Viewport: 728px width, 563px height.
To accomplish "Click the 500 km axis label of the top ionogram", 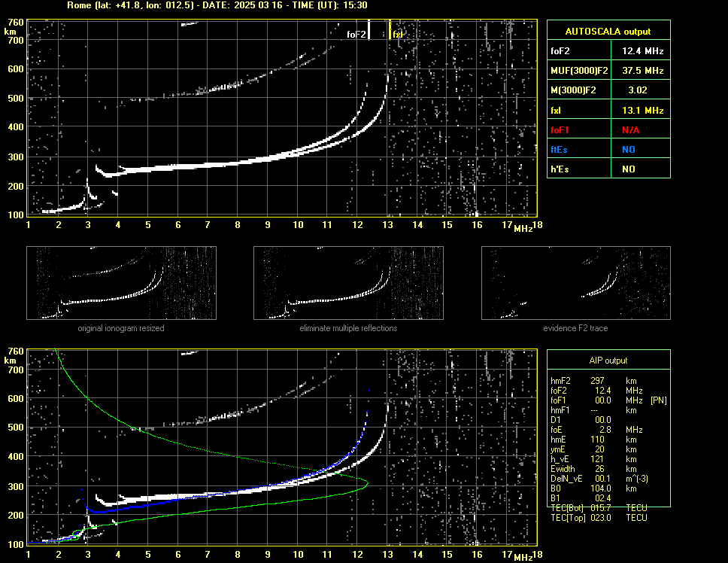I will (x=15, y=99).
